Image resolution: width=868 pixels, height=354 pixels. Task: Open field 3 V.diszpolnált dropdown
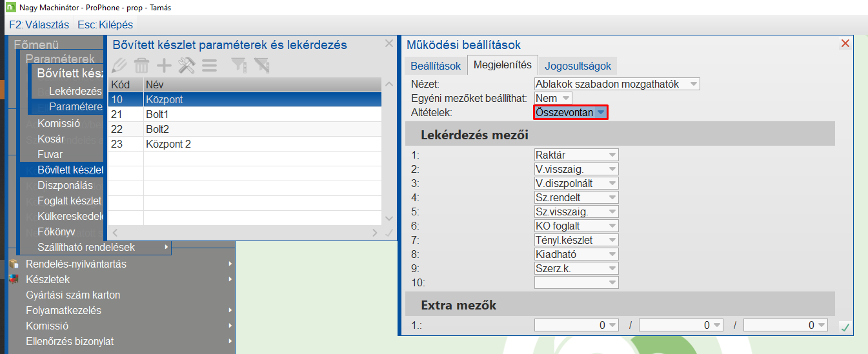[576, 183]
